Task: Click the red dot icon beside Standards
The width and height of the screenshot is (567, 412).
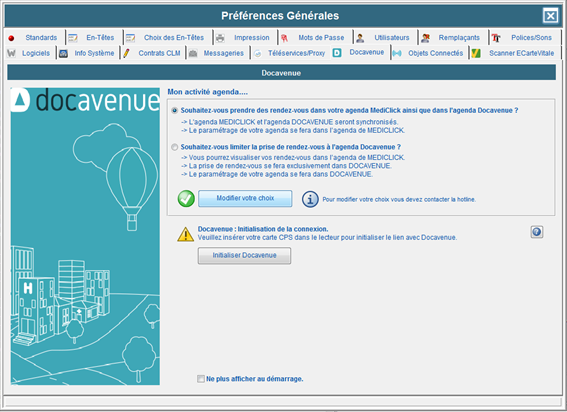Action: (11, 38)
